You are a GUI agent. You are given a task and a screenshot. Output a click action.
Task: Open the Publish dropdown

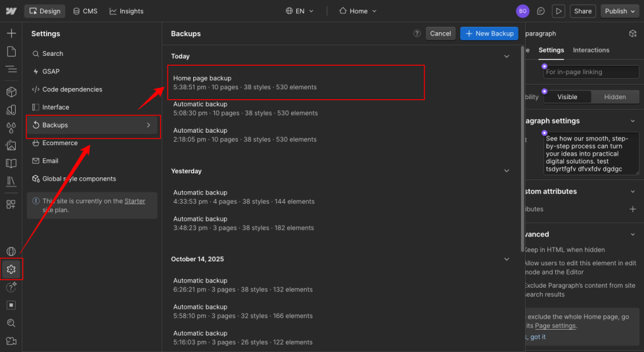click(x=620, y=11)
